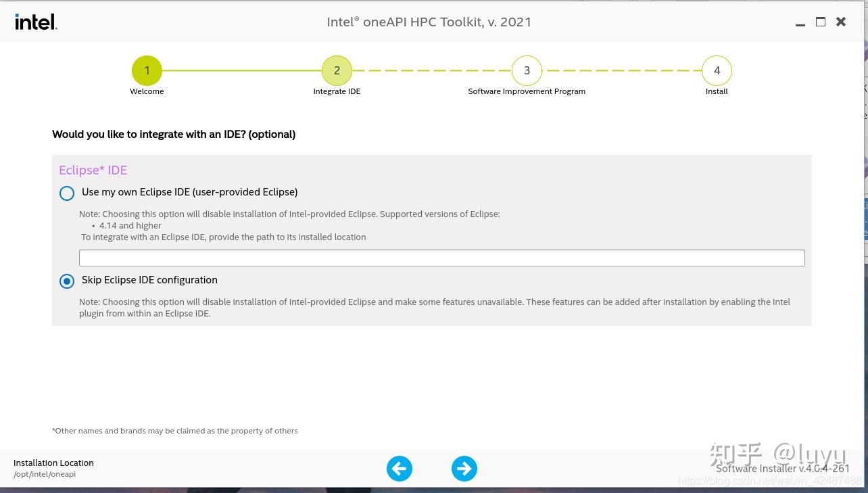
Task: Click the Installation Location label
Action: (53, 463)
